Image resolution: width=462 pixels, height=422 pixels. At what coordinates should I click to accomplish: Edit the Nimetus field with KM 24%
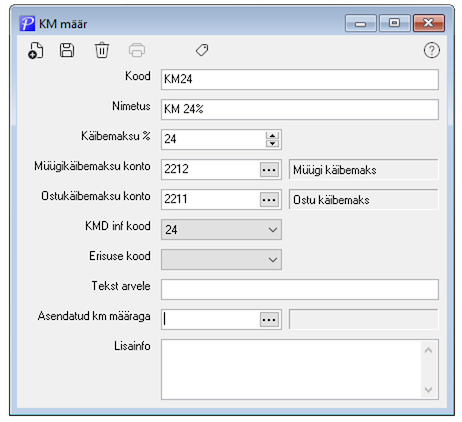300,109
